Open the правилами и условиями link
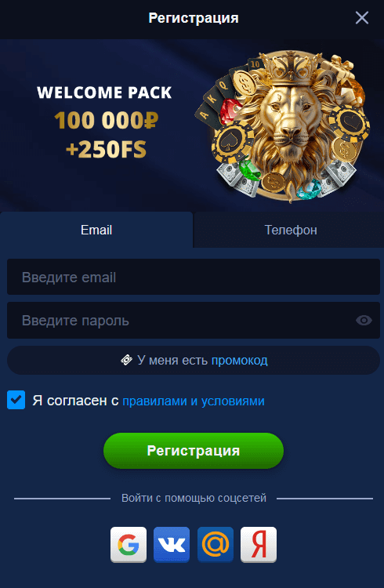 click(x=194, y=401)
